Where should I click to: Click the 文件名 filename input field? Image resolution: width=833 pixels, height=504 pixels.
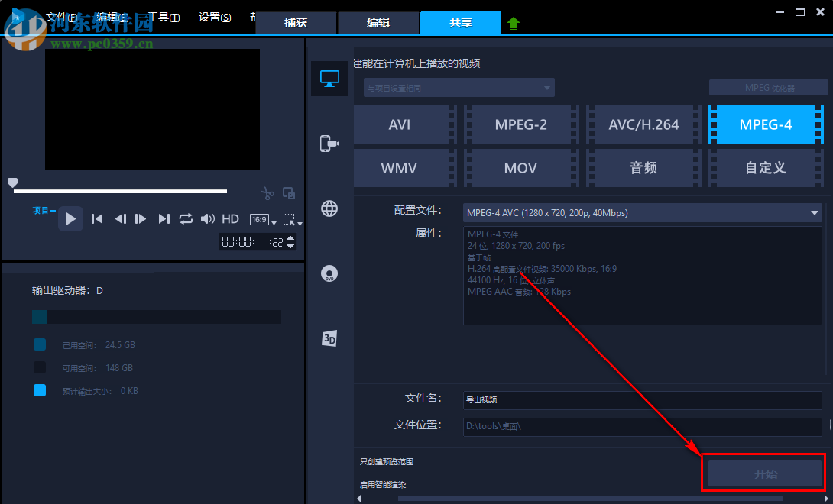[x=642, y=400]
